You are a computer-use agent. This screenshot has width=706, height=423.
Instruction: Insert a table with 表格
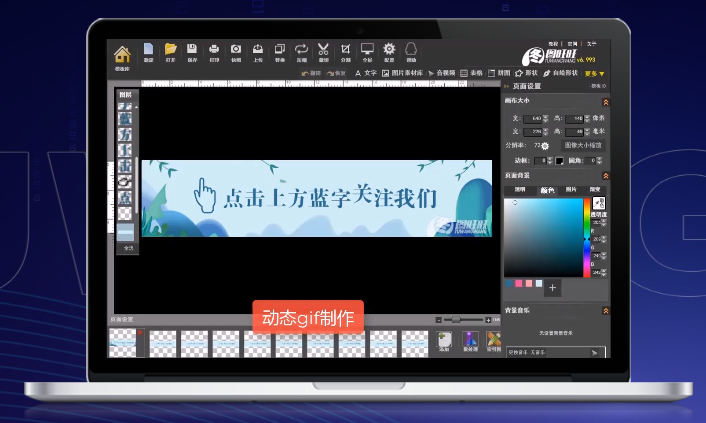[x=471, y=73]
